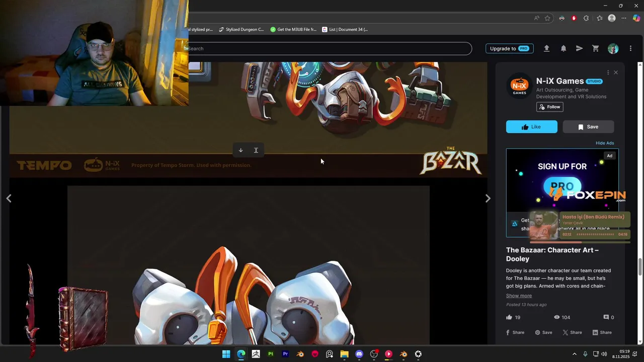Viewport: 644px width, 362px height.
Task: Open the Copilot icon in Edge
Action: click(636, 18)
